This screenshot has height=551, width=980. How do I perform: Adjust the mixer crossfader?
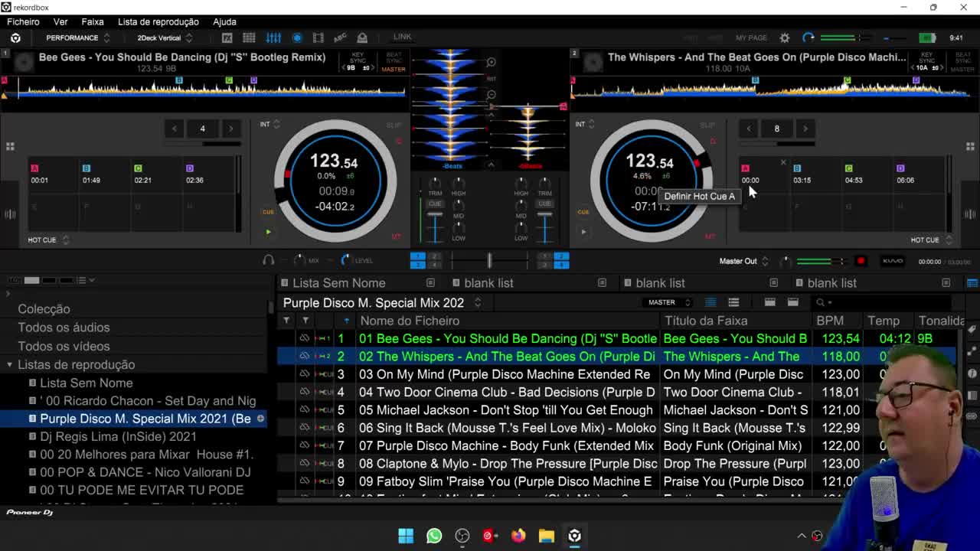click(x=489, y=261)
